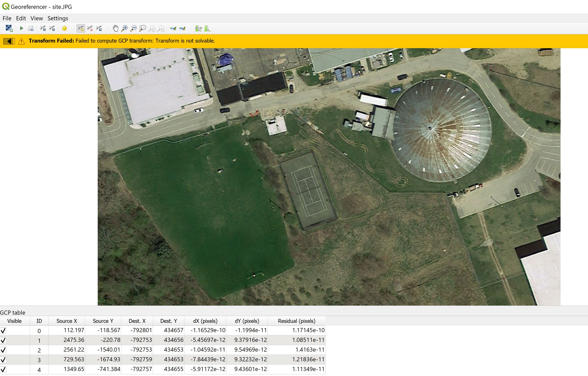
Task: Uncheck visibility for GCP ID 4
Action: pyautogui.click(x=3, y=369)
